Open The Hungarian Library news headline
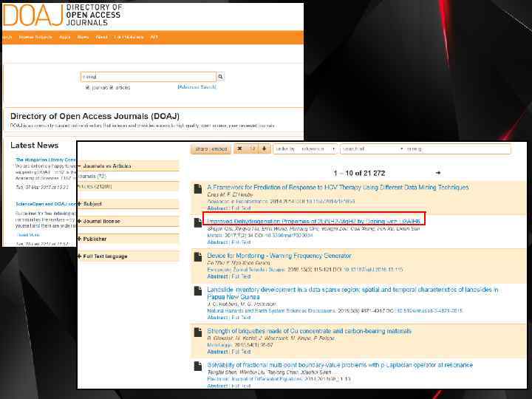The width and height of the screenshot is (532, 399). 46,160
